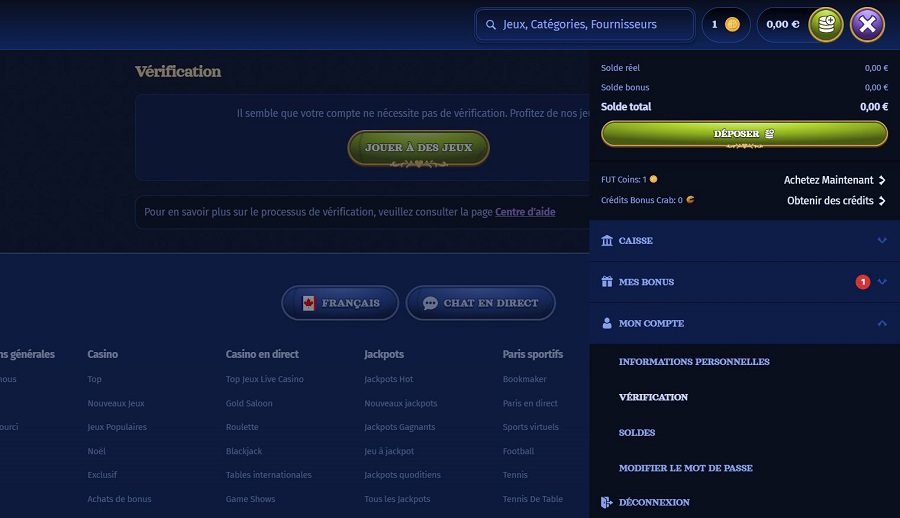Open Football footer link
Screen dimensions: 900x518
coord(518,451)
